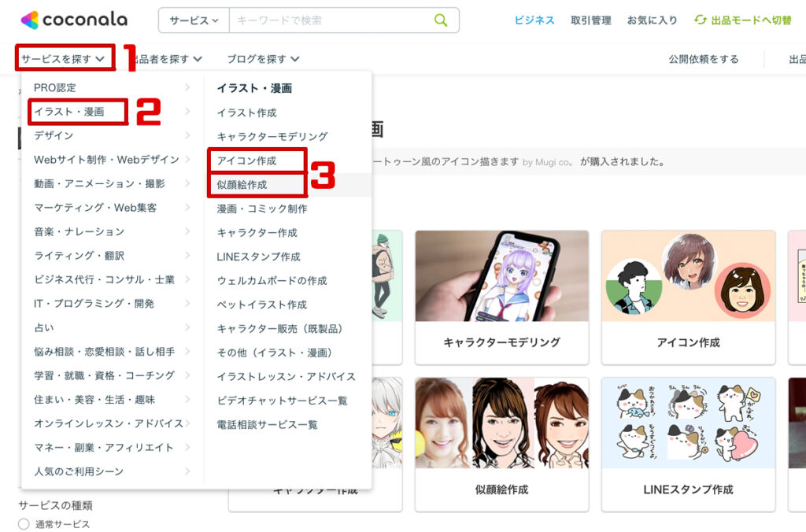Image resolution: width=806 pixels, height=532 pixels.
Task: Open the 似顔絵作成 card thumbnail
Action: [x=501, y=423]
